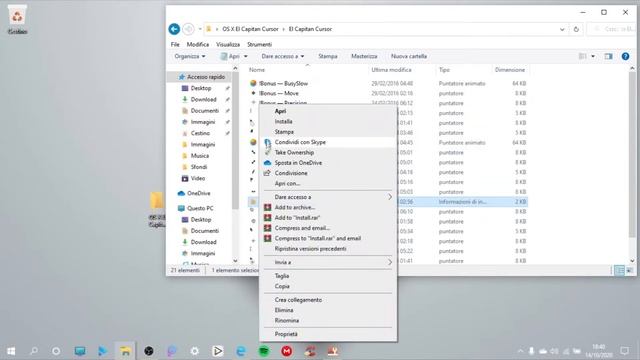Open the notification center icon
The width and height of the screenshot is (640, 360).
[624, 351]
